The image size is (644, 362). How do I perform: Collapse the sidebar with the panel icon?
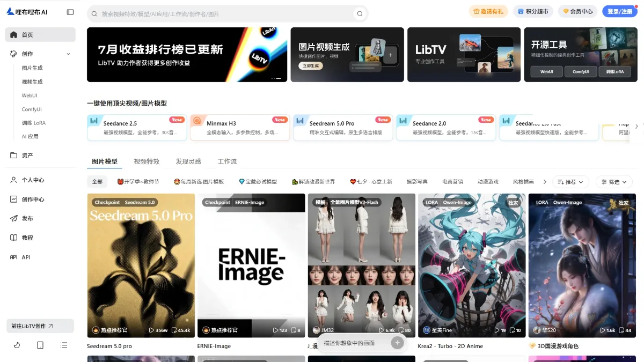point(70,12)
